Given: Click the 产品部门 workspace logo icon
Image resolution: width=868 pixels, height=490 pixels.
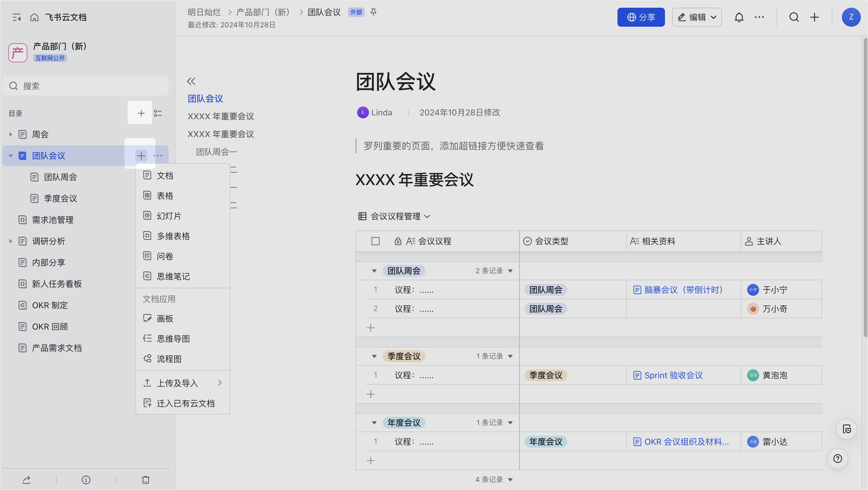Looking at the screenshot, I should click(x=18, y=52).
